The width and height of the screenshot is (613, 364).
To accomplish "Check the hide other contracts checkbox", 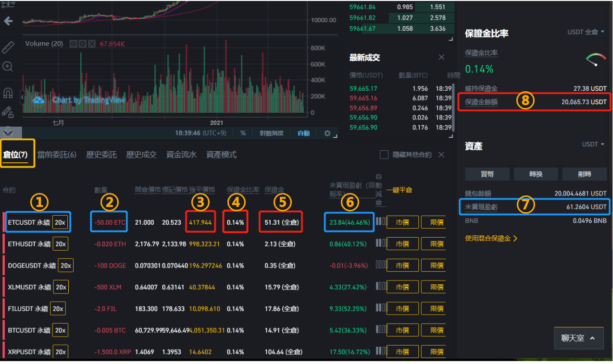I will point(384,155).
